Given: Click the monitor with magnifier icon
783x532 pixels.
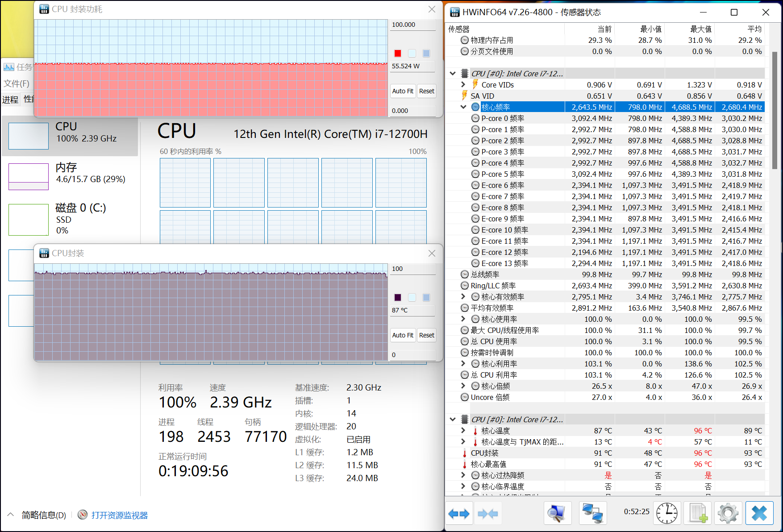Looking at the screenshot, I should click(x=557, y=513).
